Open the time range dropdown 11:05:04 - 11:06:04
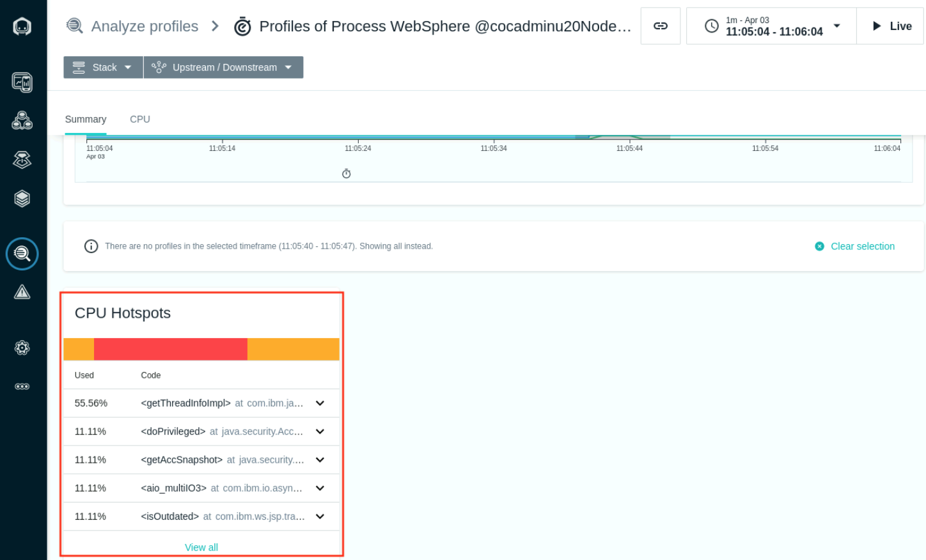 tap(771, 26)
